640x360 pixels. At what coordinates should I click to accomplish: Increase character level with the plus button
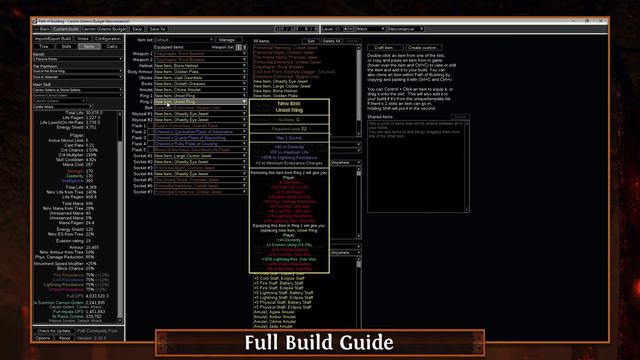(345, 29)
